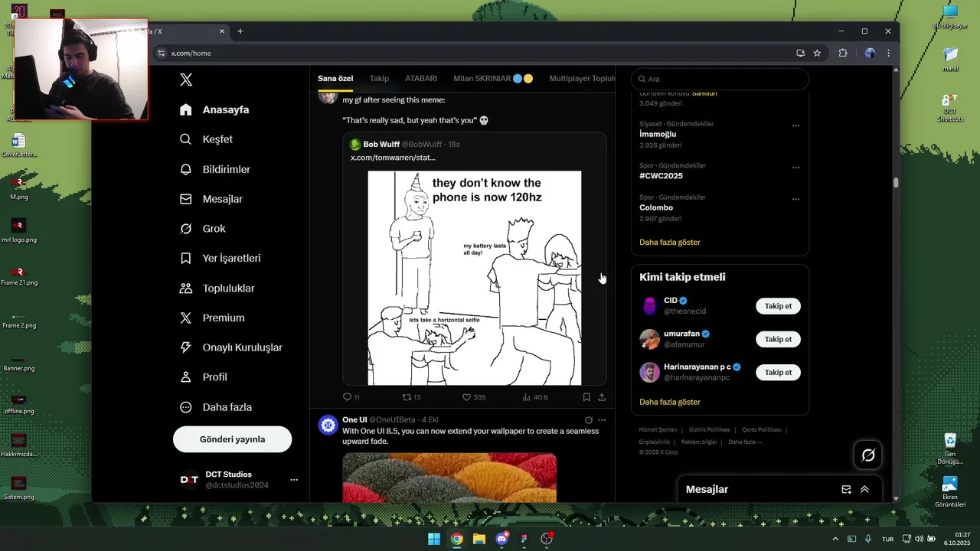This screenshot has width=980, height=551.
Task: Open the Premium page
Action: pos(211,318)
